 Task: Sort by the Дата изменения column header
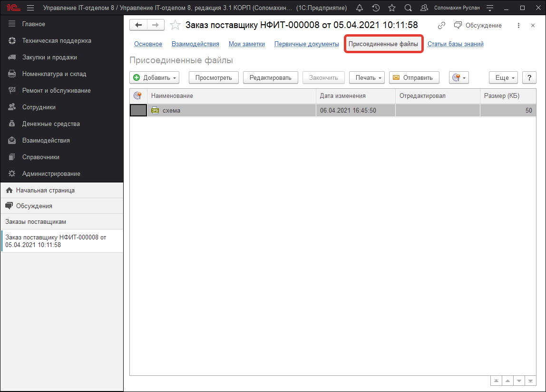click(342, 96)
